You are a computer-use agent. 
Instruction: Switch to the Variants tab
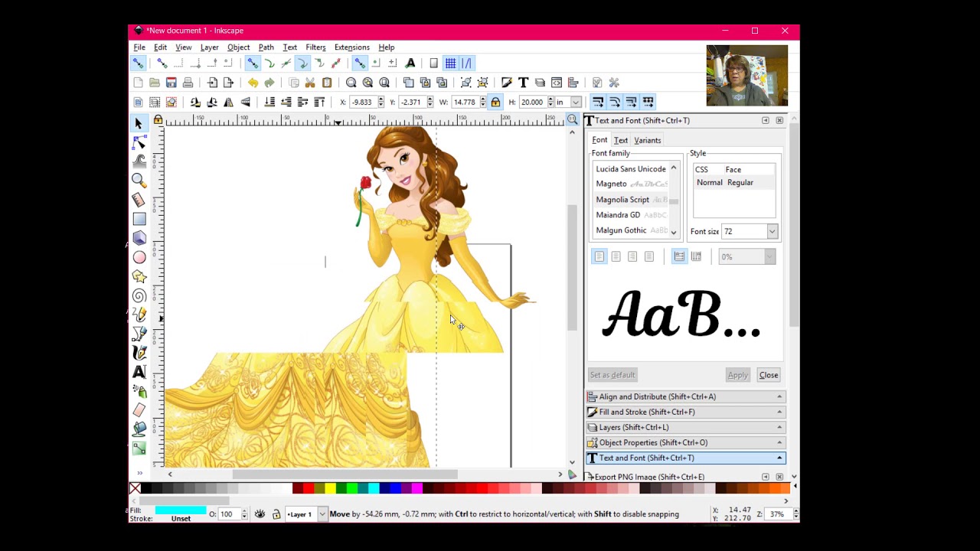[x=647, y=140]
